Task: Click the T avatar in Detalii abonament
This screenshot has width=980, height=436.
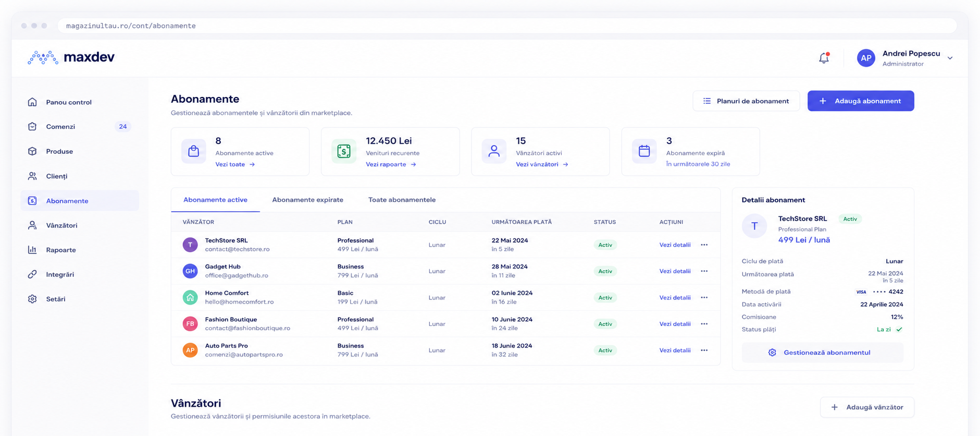Action: [754, 226]
